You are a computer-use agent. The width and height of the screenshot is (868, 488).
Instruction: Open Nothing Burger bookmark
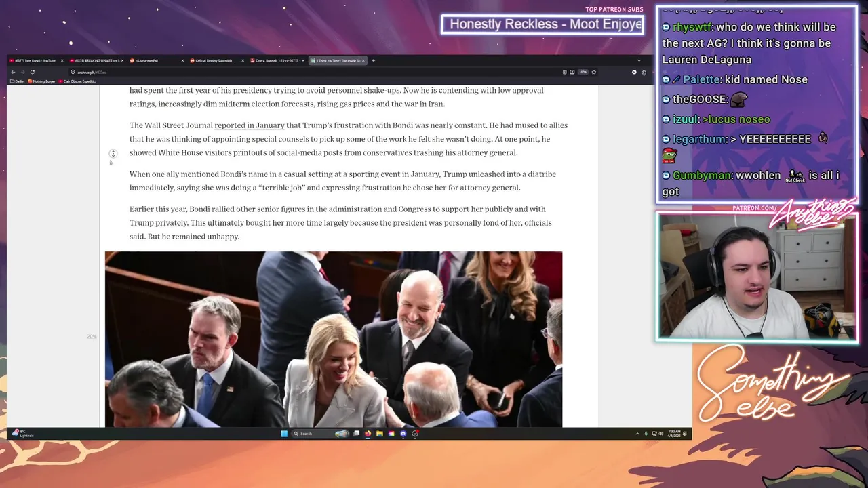(41, 81)
